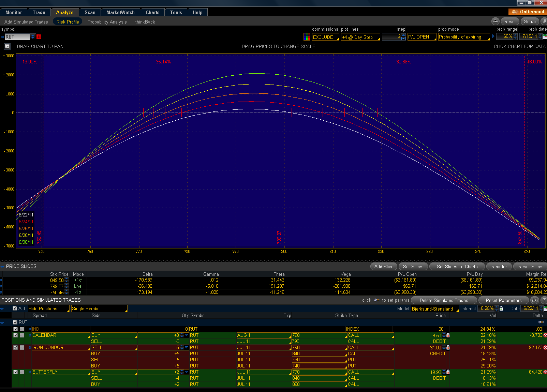Uncheck the BUTTERFLY trade checkbox
This screenshot has width=547, height=392.
pos(15,372)
